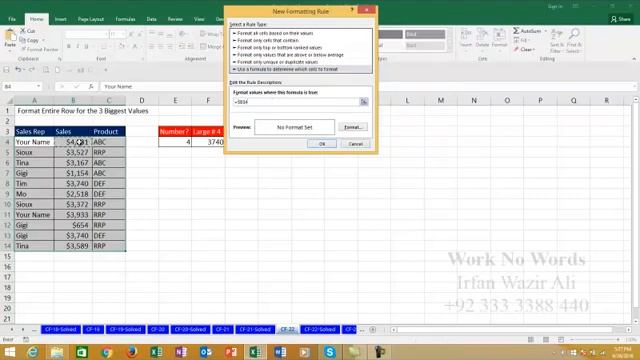Click Cancel in New Formatting Rule dialog
The image size is (640, 360).
355,144
